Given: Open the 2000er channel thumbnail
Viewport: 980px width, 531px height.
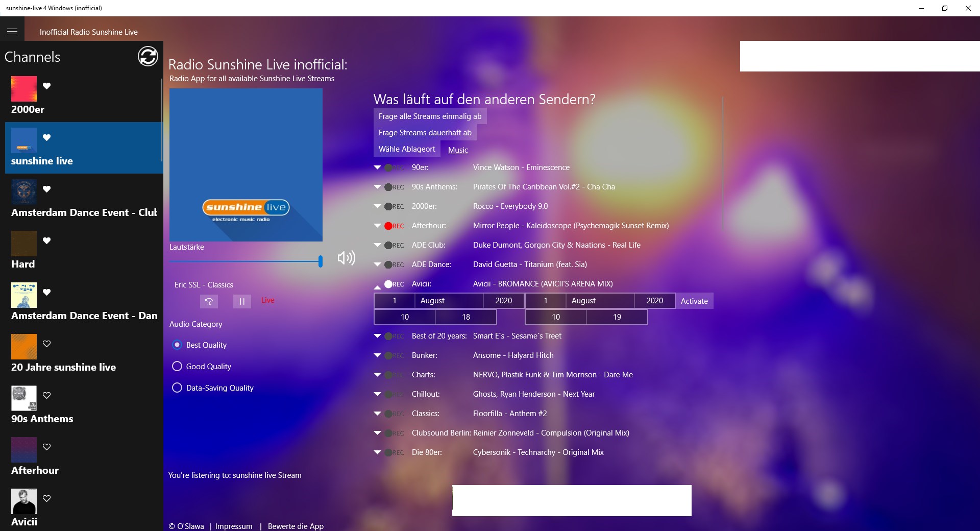Looking at the screenshot, I should [x=24, y=89].
